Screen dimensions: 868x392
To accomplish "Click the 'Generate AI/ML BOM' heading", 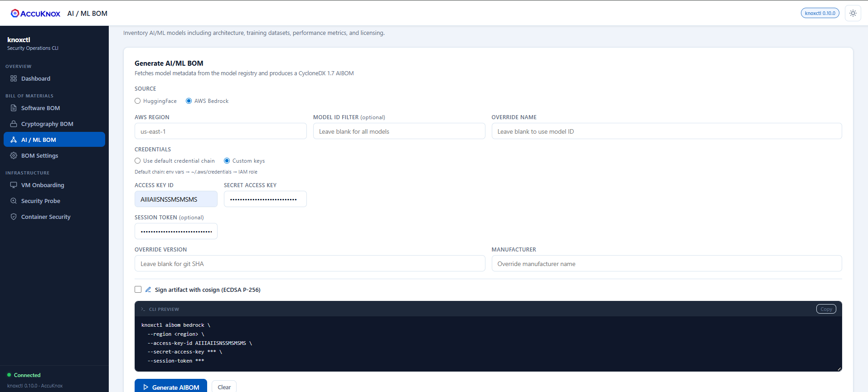I will [169, 63].
